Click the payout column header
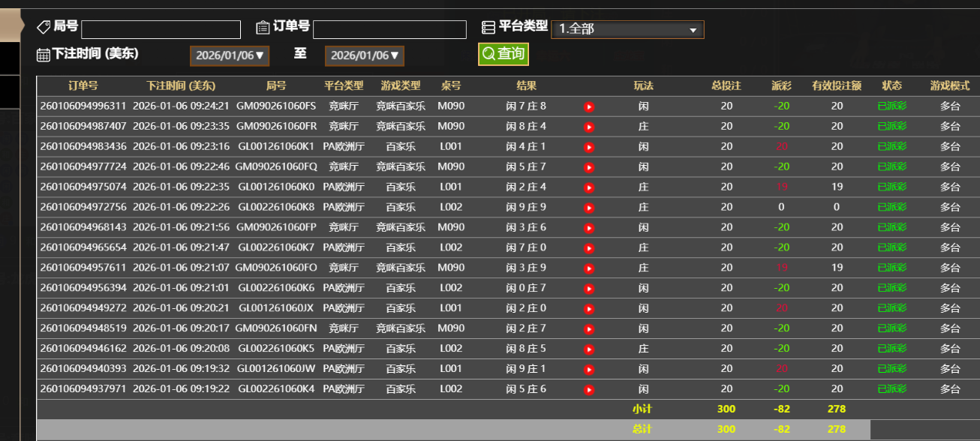The width and height of the screenshot is (980, 441). coord(781,85)
